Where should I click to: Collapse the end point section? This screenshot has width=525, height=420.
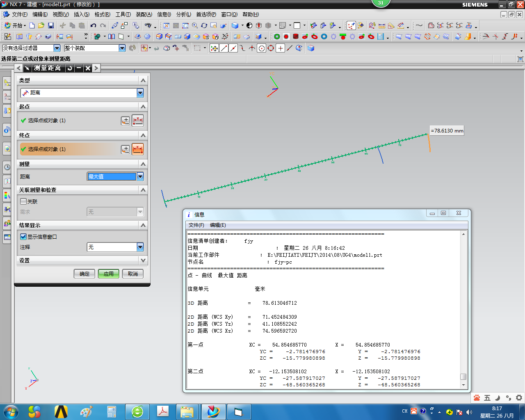(x=143, y=135)
